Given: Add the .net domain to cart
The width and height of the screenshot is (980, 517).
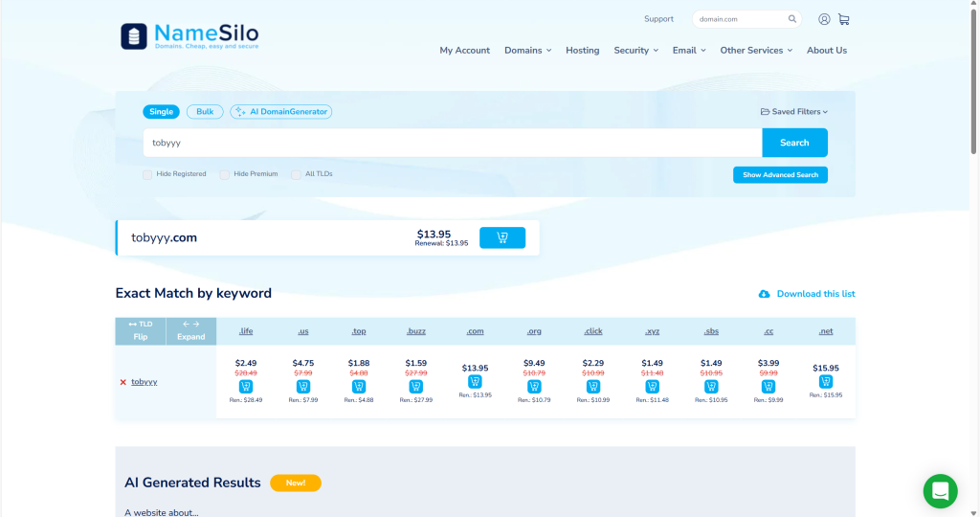Looking at the screenshot, I should 826,381.
